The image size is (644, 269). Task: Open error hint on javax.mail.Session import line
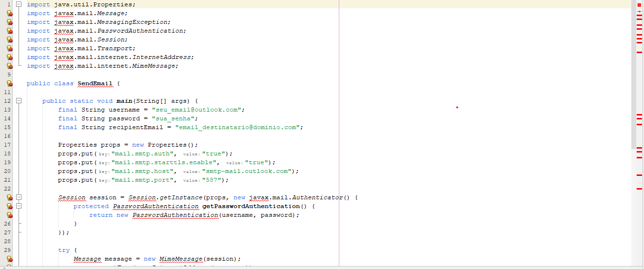click(9, 40)
